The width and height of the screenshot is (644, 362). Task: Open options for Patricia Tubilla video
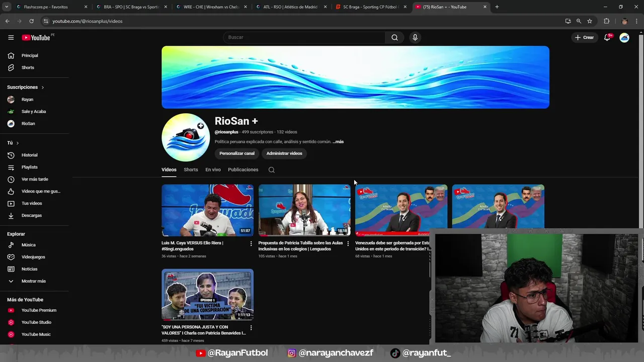pos(348,243)
